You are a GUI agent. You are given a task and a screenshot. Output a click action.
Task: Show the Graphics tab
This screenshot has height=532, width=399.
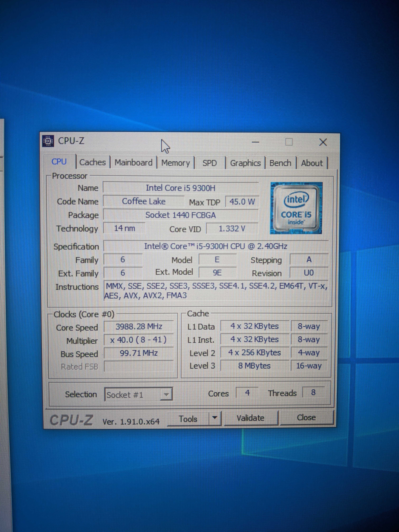click(245, 163)
